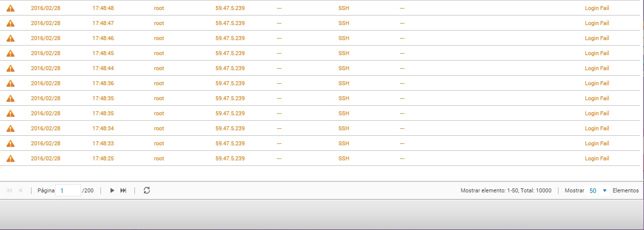Click the IP address in the 17:48:45 row
644x230 pixels.
click(x=230, y=53)
